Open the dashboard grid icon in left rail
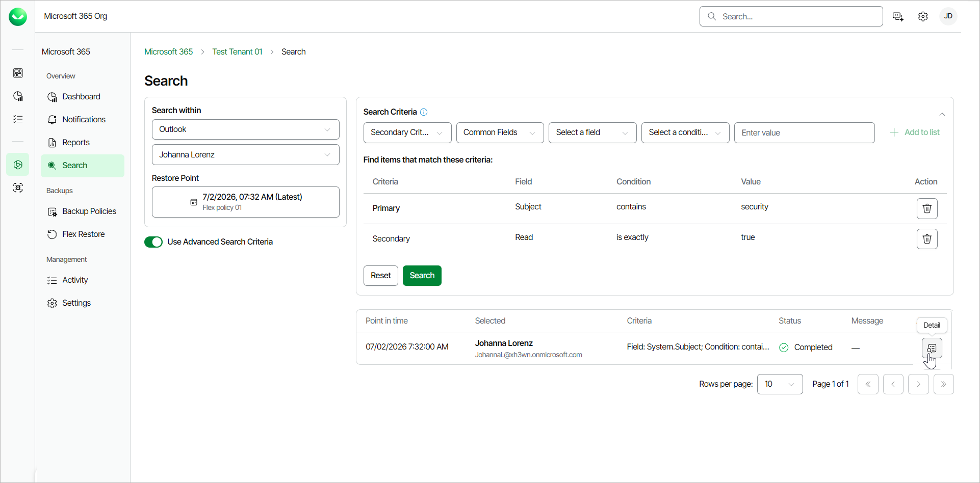The image size is (980, 483). click(18, 73)
